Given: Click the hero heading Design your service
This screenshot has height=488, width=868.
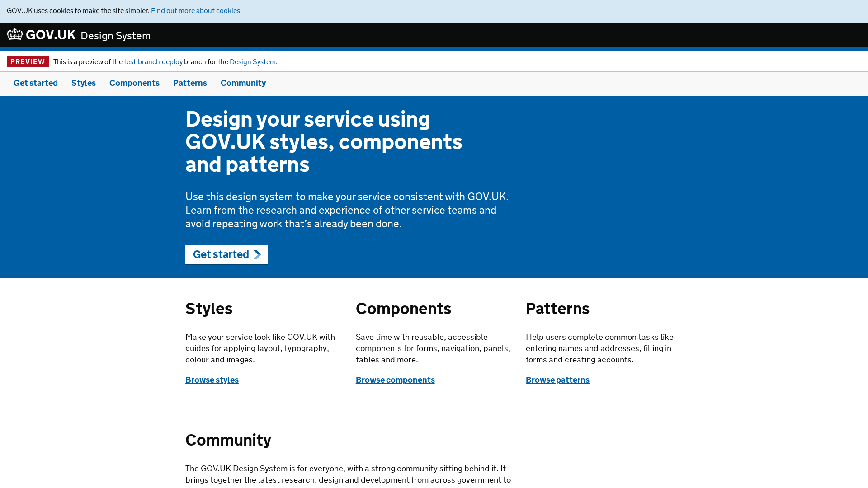Looking at the screenshot, I should tap(324, 142).
